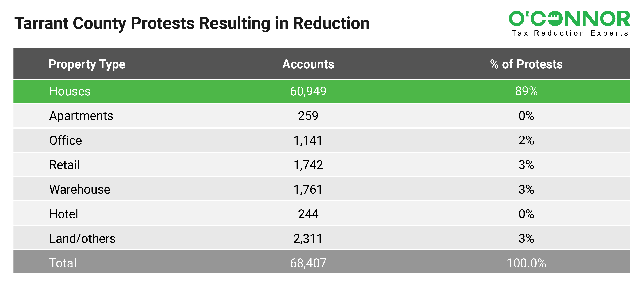The width and height of the screenshot is (644, 284).
Task: Select the Warehouse row label
Action: 79,189
